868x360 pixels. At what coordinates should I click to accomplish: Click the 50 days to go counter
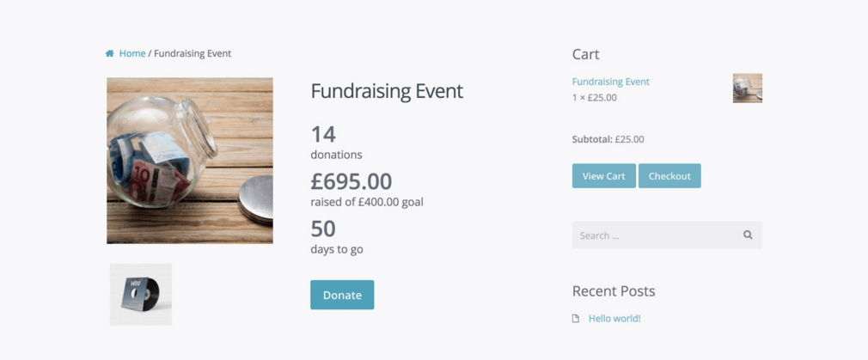coord(323,229)
